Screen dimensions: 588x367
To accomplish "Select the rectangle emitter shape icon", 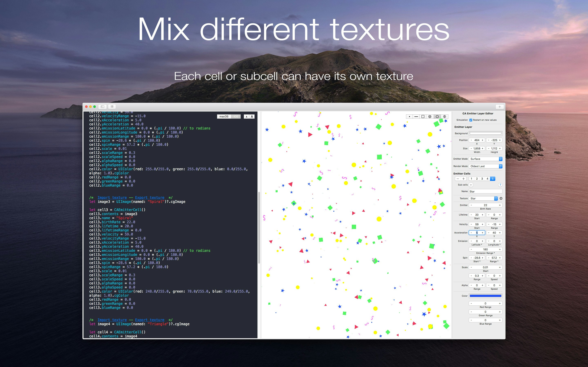I will pyautogui.click(x=423, y=116).
